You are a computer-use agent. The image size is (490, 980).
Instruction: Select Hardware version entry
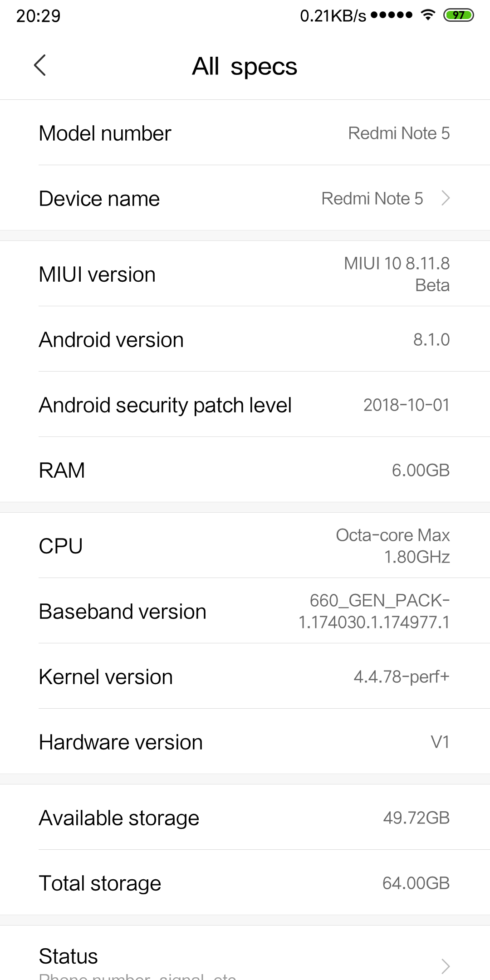click(245, 742)
